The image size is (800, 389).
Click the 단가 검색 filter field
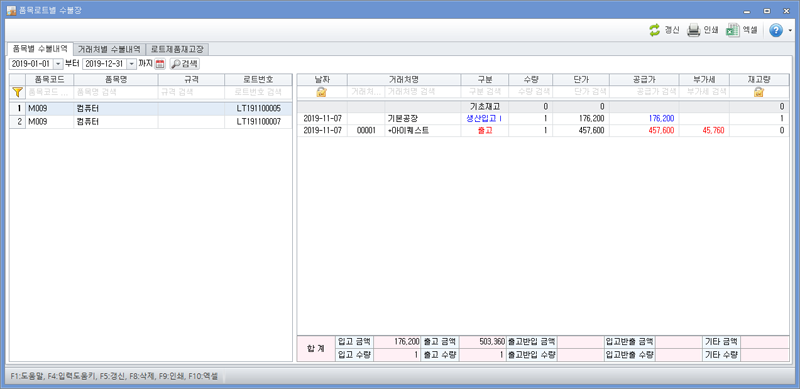click(581, 92)
